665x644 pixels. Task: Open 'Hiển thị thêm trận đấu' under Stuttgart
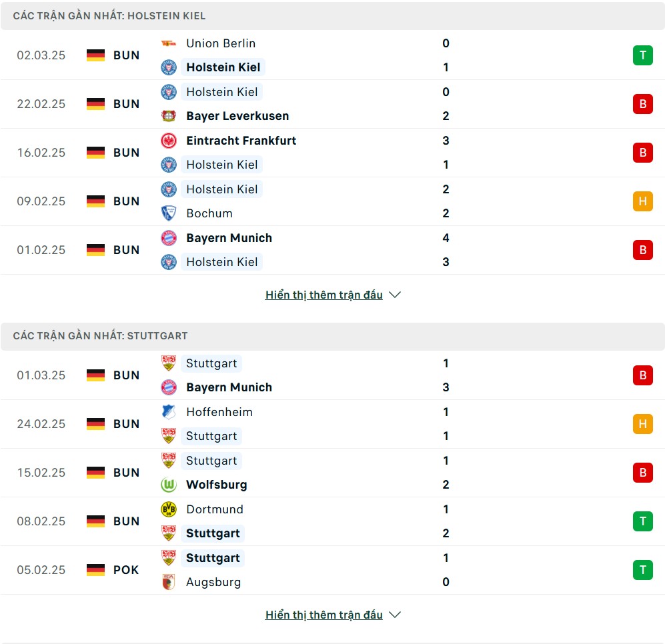point(323,615)
